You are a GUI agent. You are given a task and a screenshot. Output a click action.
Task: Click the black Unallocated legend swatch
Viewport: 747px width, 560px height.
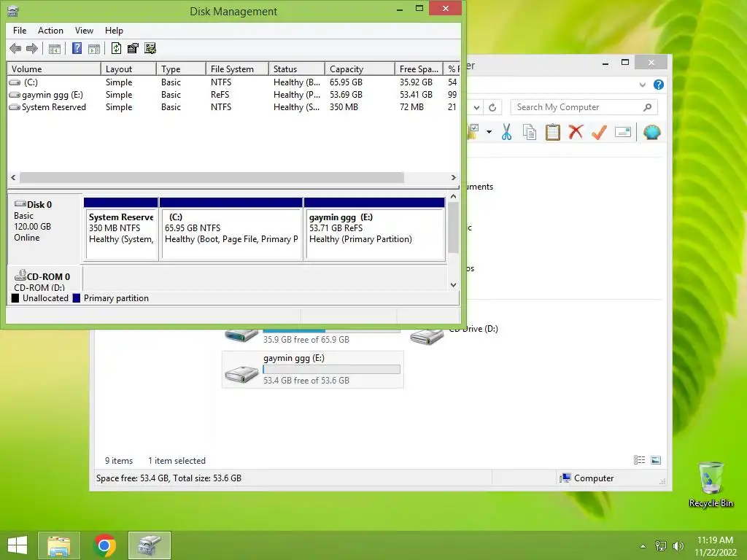(x=15, y=298)
